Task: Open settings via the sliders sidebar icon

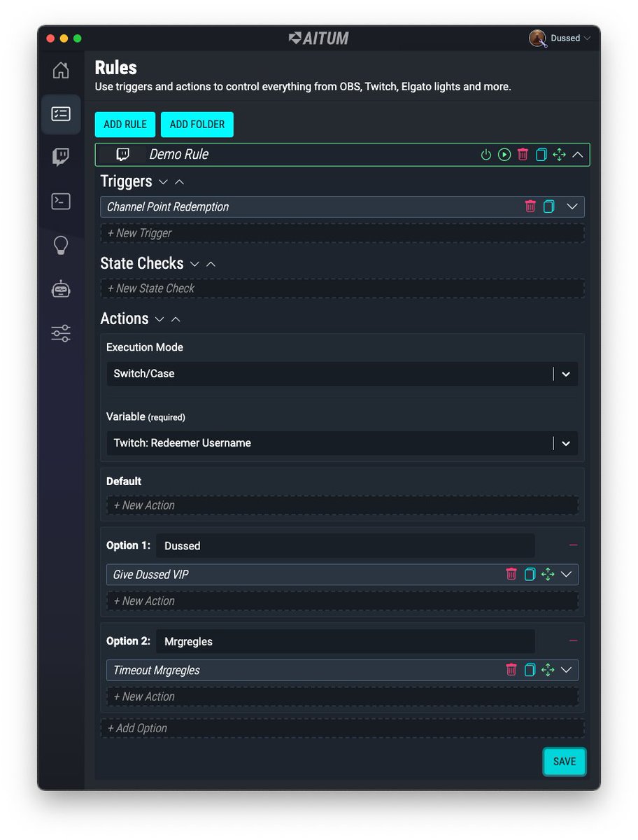Action: point(61,333)
